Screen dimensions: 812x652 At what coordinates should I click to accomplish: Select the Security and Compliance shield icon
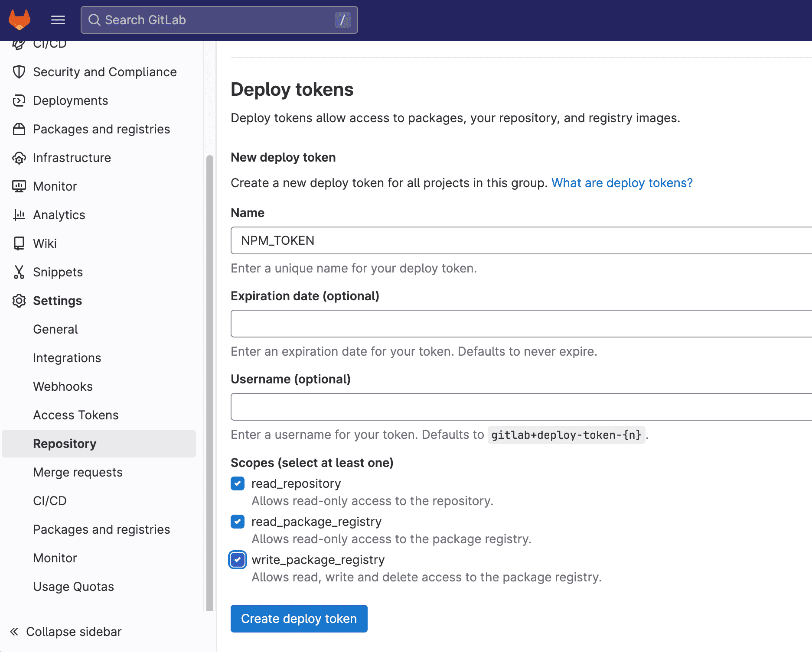point(19,72)
